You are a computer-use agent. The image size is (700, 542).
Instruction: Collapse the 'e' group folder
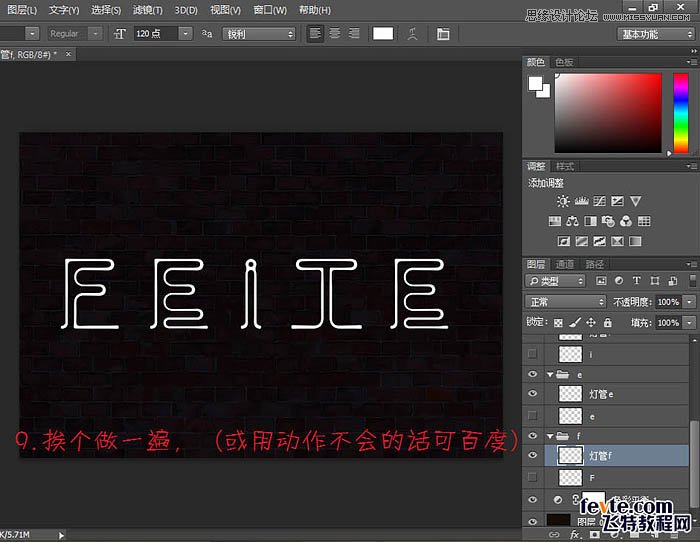(x=550, y=375)
